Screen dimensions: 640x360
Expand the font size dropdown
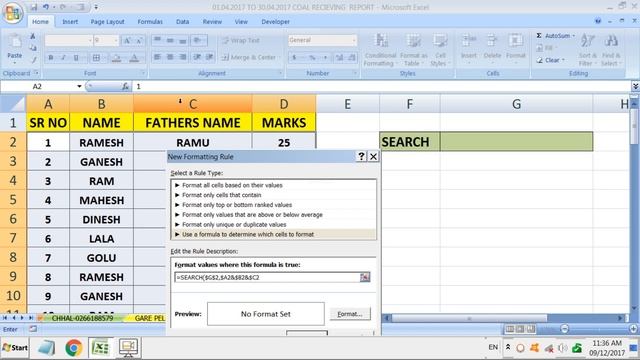[116, 40]
